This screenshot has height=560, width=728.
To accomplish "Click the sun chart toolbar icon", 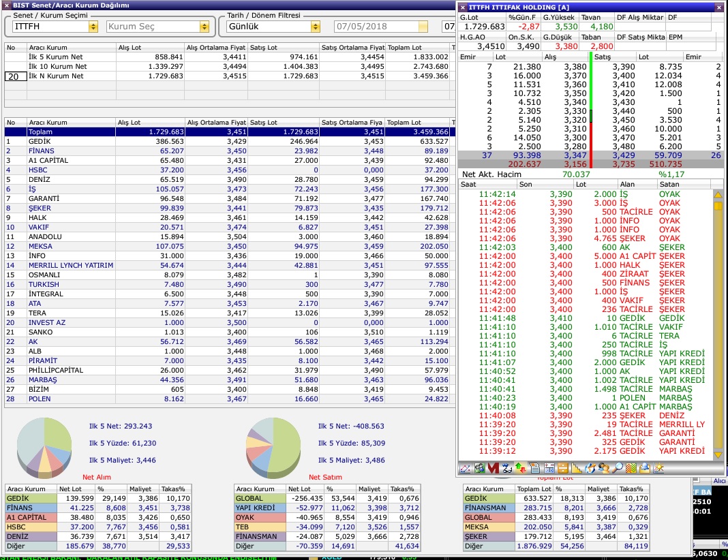I will click(x=658, y=469).
